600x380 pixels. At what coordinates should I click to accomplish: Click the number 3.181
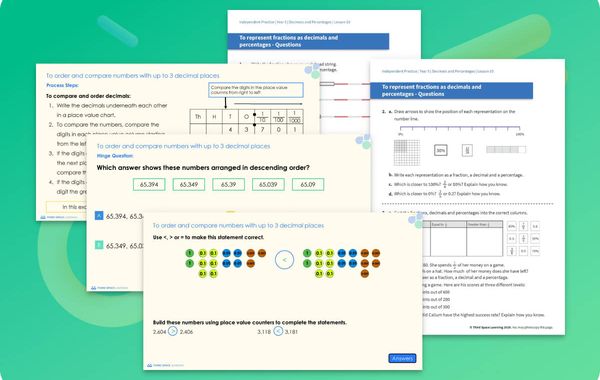point(291,332)
